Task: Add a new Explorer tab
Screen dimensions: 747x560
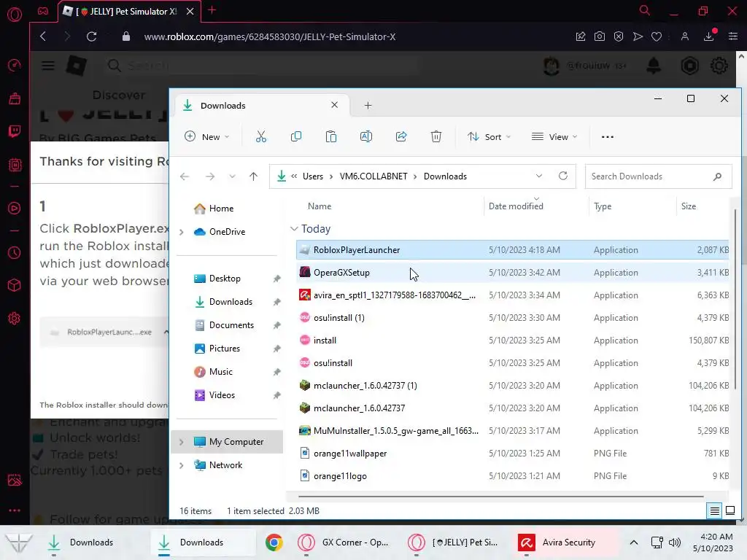Action: tap(368, 105)
